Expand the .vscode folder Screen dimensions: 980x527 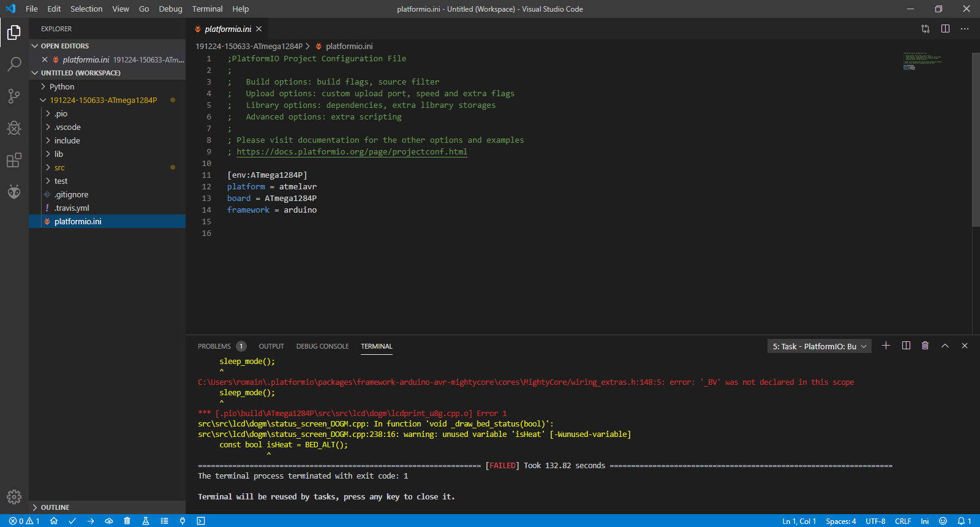pyautogui.click(x=107, y=127)
